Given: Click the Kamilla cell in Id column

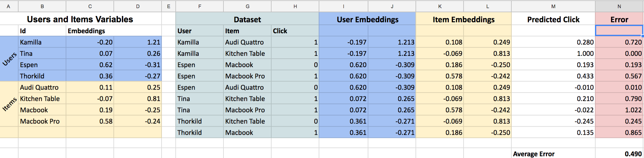Looking at the screenshot, I should [x=42, y=42].
